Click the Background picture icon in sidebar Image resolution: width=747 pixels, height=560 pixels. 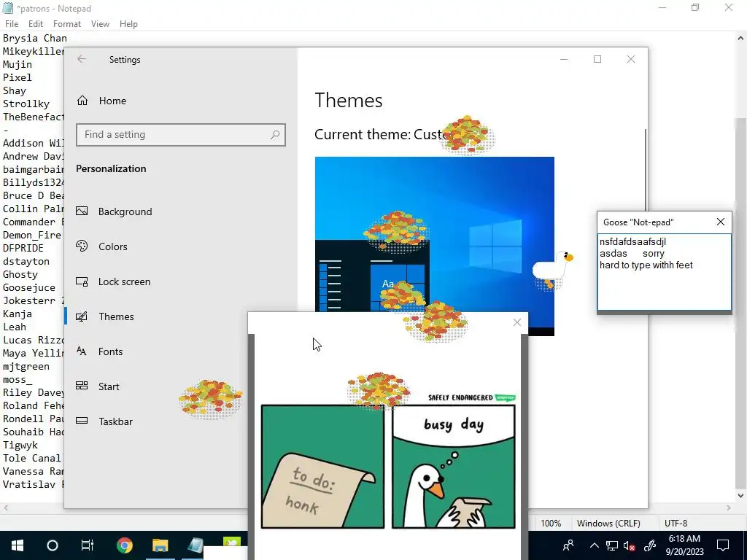click(x=82, y=211)
